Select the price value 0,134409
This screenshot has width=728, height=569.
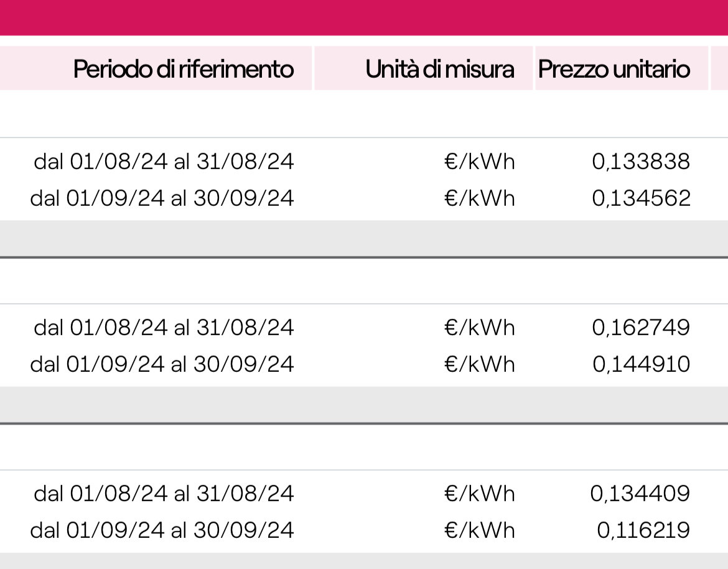640,493
